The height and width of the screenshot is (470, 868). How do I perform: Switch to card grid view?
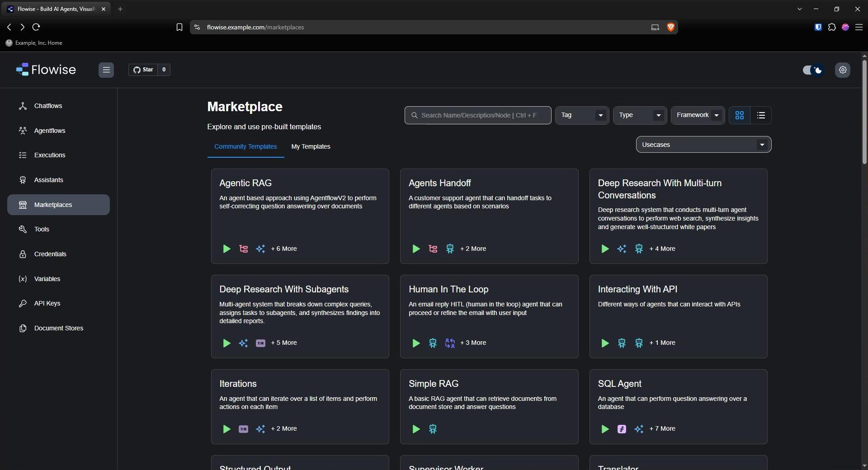(740, 115)
